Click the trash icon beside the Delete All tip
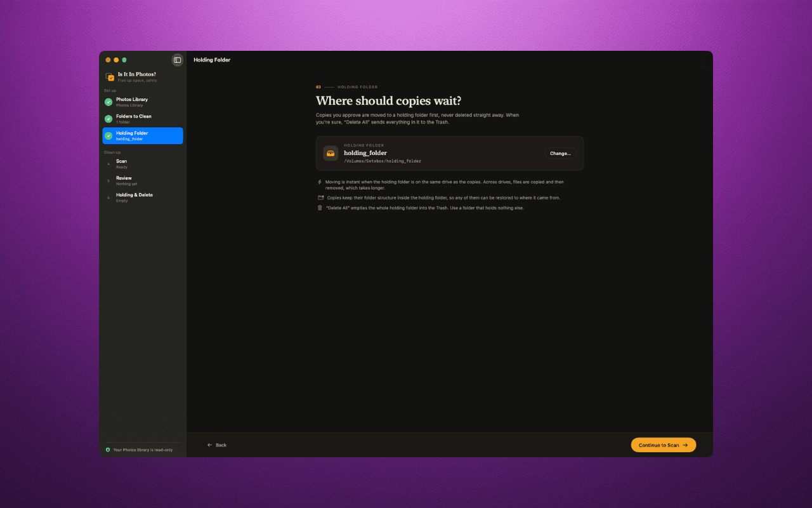The height and width of the screenshot is (508, 812). pos(320,208)
